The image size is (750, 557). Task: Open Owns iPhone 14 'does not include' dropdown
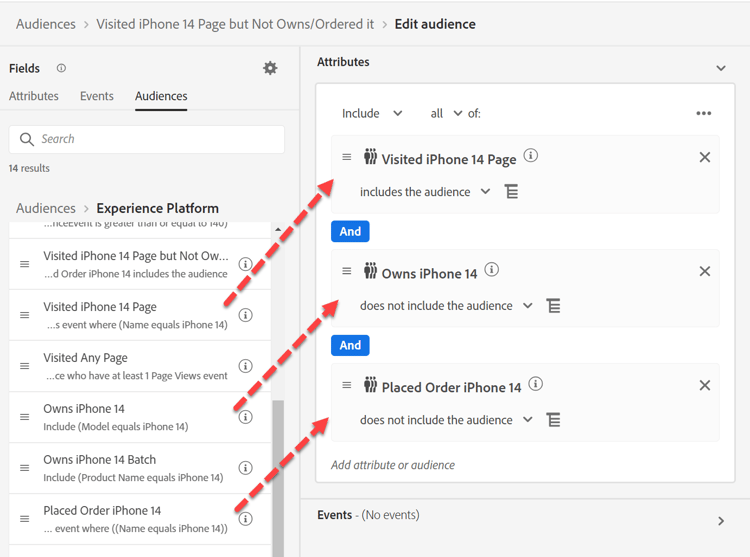[x=446, y=306]
